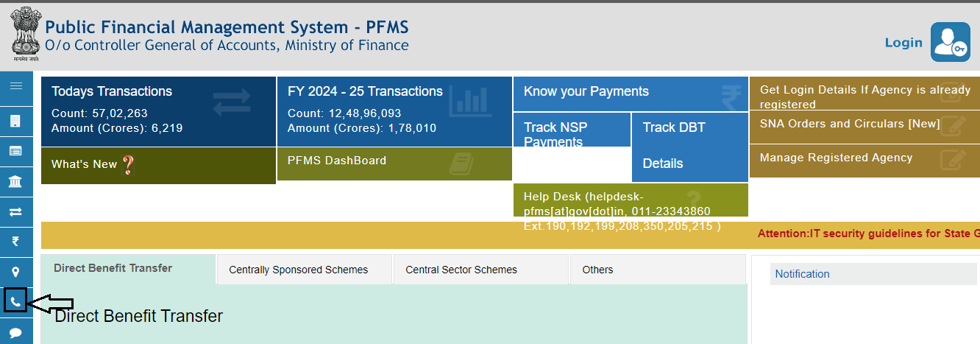
Task: Select the Direct Benefit Transfer tab
Action: pos(113,268)
